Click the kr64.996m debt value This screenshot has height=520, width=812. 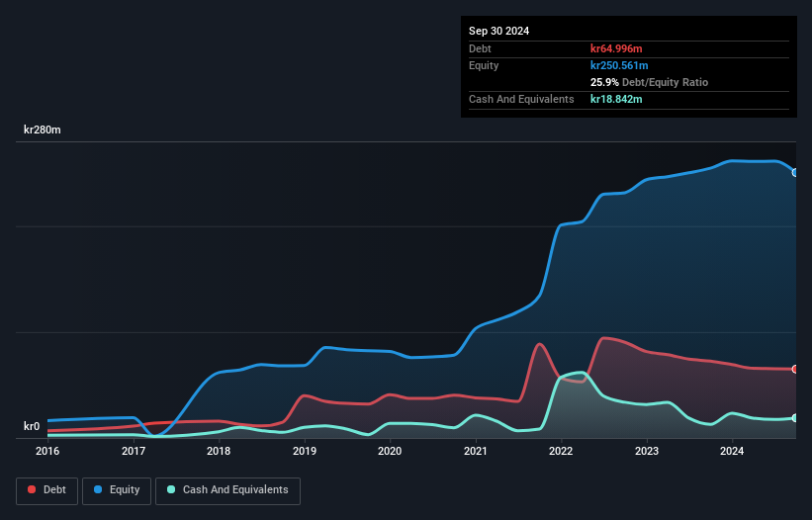616,48
